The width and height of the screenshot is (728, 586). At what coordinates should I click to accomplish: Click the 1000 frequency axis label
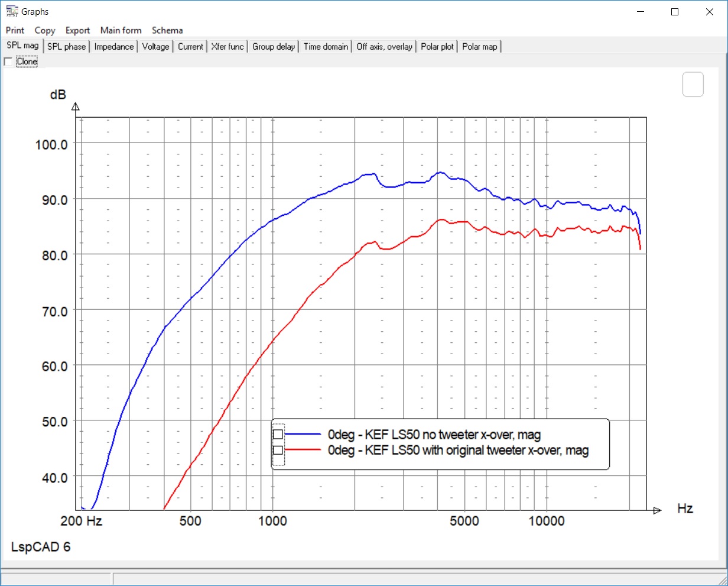point(272,521)
